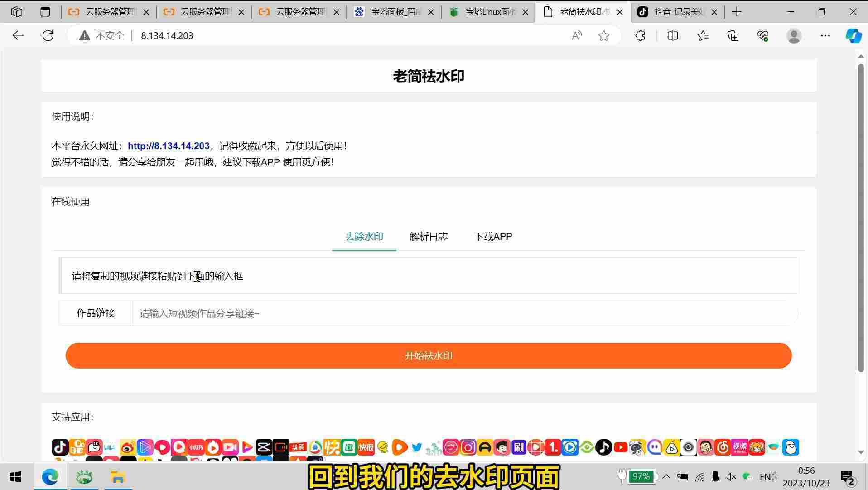Screen dimensions: 868x490
Task: Click the orange Kuaishou 快 icon
Action: coord(332,447)
